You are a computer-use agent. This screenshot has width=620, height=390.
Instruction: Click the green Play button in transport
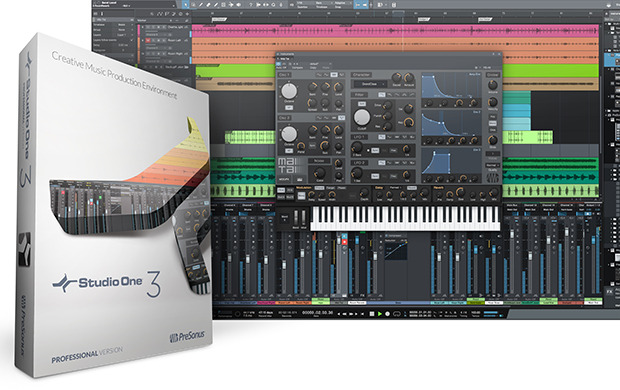point(380,314)
